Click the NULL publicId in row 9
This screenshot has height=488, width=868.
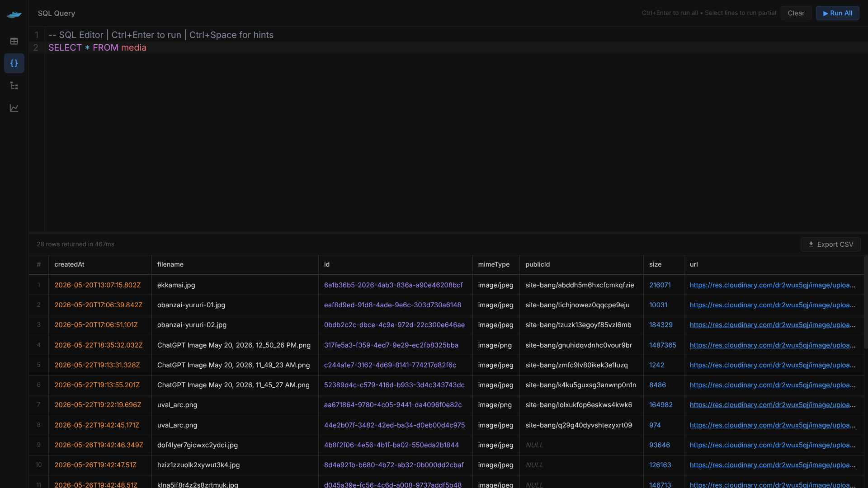[534, 445]
